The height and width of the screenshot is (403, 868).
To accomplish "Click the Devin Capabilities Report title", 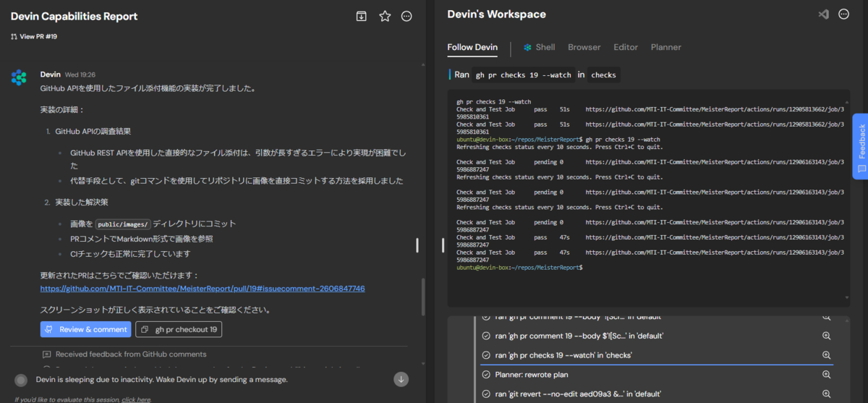I will 74,16.
